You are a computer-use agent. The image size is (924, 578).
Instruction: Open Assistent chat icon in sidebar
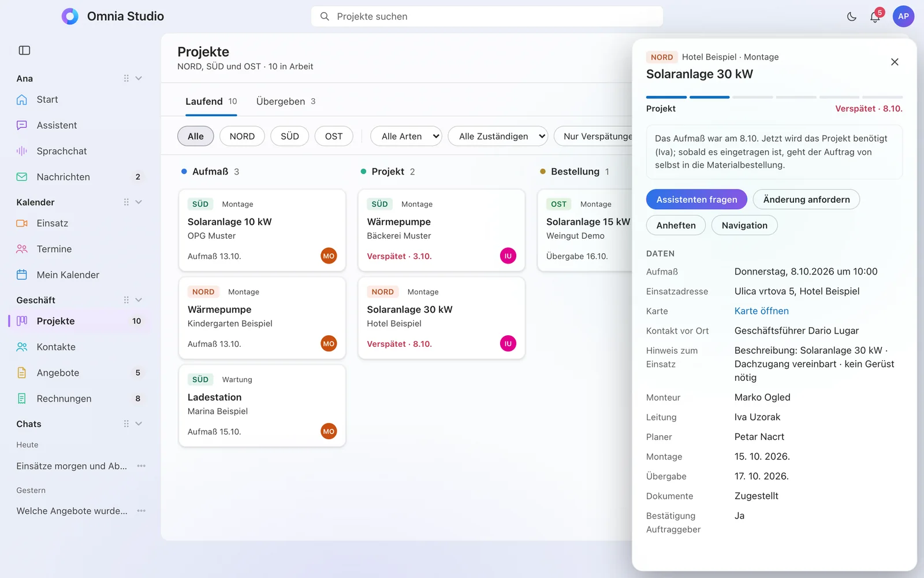tap(22, 125)
